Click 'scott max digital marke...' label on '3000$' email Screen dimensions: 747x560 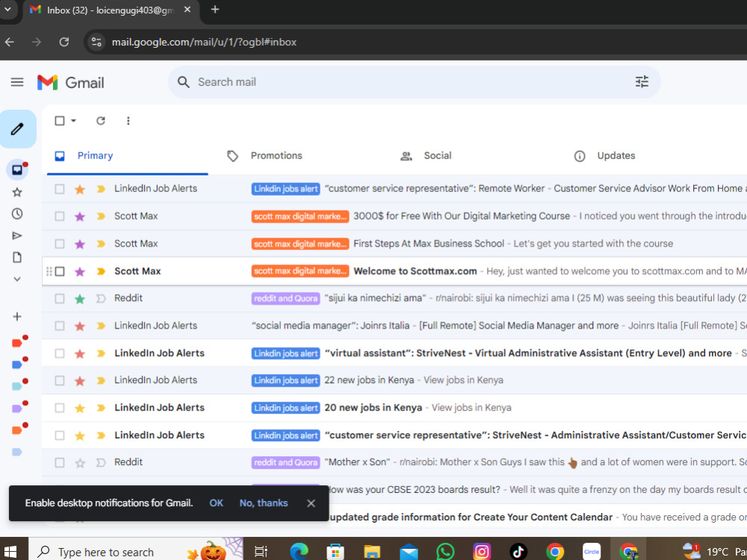[x=300, y=217]
